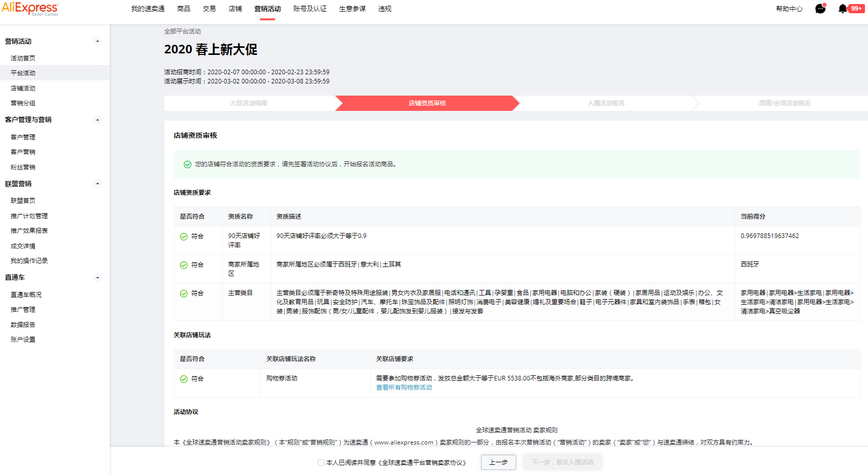Open 平台活动 in the sidebar

coord(23,73)
